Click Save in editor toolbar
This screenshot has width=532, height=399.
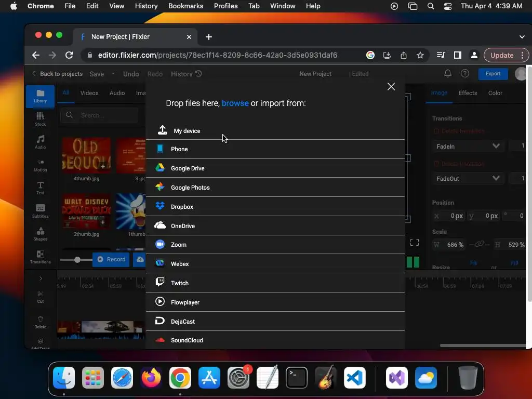[x=97, y=74]
